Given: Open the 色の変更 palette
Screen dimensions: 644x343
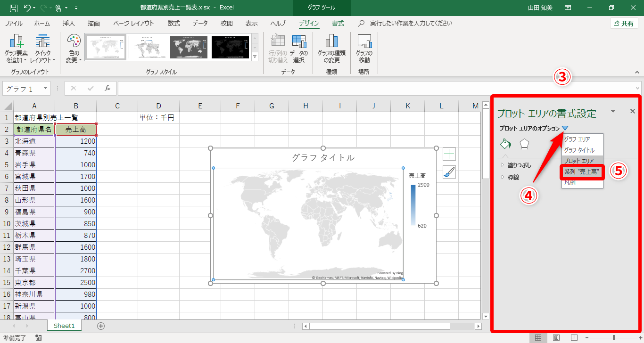Looking at the screenshot, I should (74, 49).
